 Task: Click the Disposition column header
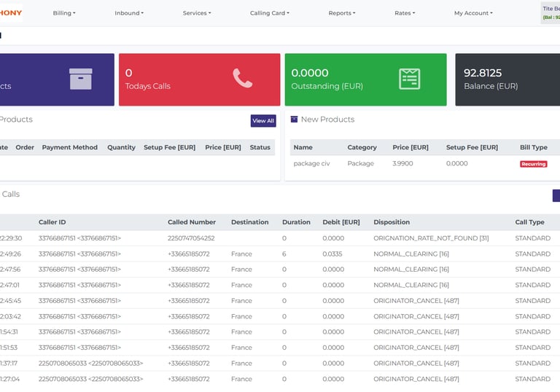pos(392,222)
